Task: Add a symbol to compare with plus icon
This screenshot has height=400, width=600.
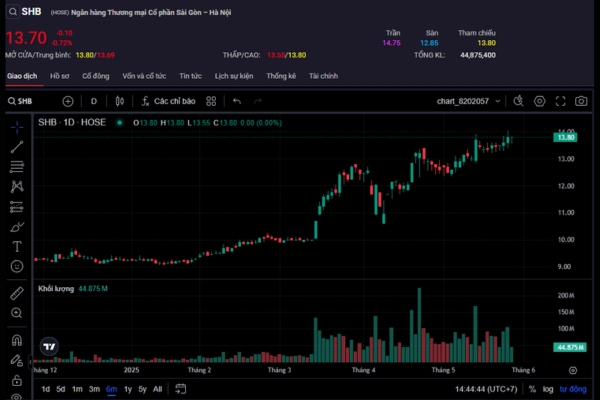Action: click(x=68, y=101)
